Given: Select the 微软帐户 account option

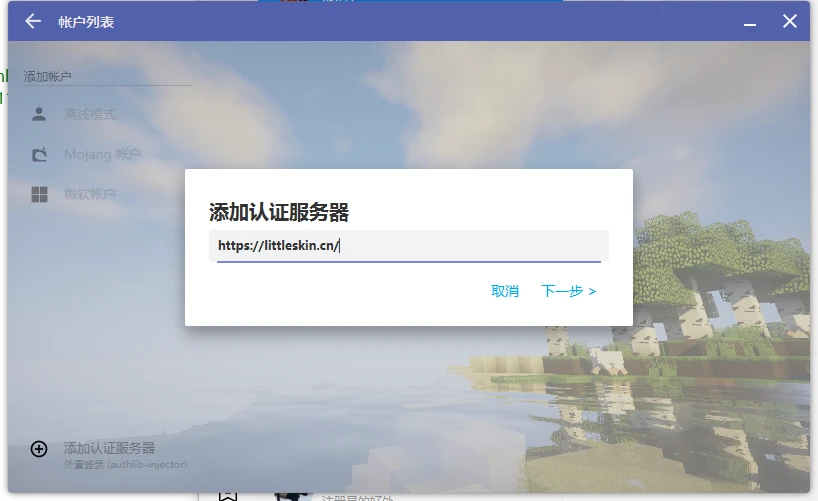Looking at the screenshot, I should point(90,194).
